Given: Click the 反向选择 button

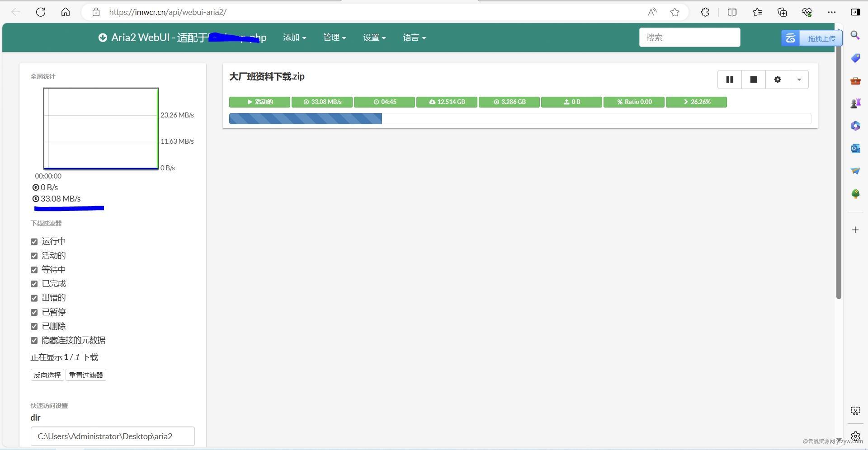Looking at the screenshot, I should click(x=47, y=375).
